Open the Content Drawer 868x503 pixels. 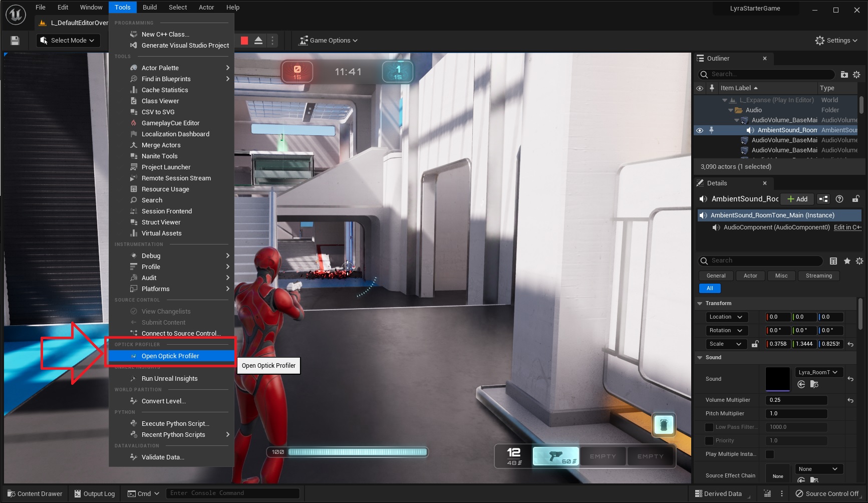35,493
